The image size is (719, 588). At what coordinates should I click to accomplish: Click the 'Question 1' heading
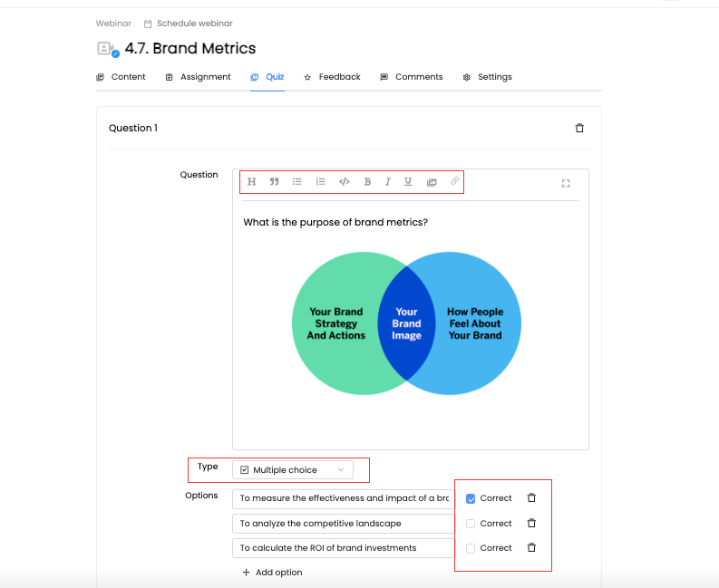click(133, 128)
